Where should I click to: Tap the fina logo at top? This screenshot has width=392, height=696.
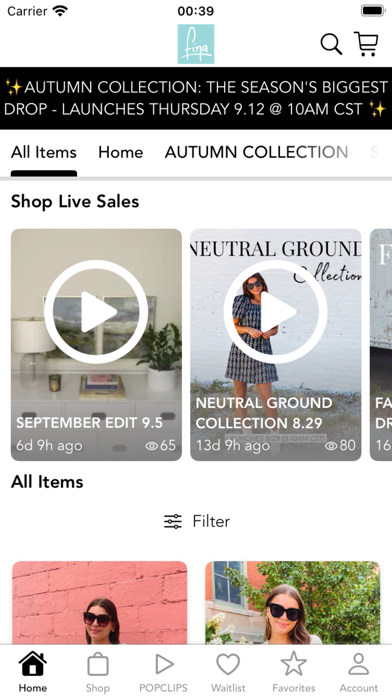pos(196,44)
